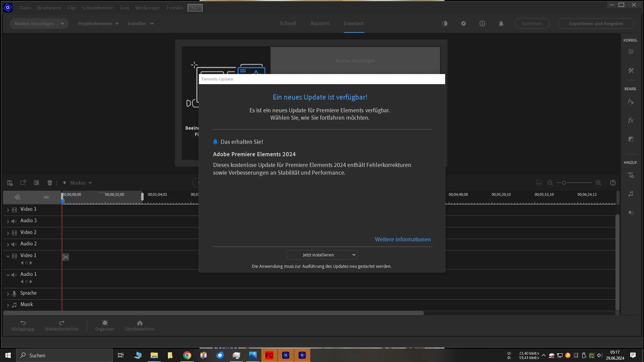The height and width of the screenshot is (362, 644).
Task: Open the Organizer from bottom bar
Action: (x=105, y=325)
